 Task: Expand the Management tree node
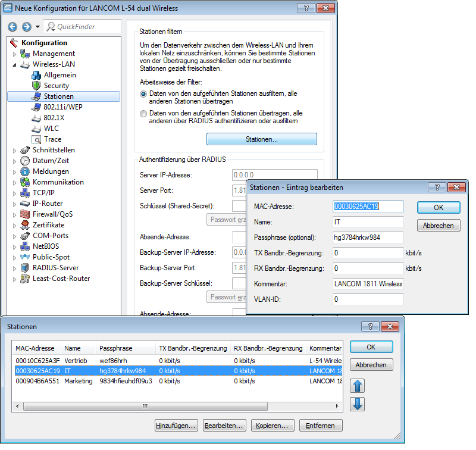point(15,54)
